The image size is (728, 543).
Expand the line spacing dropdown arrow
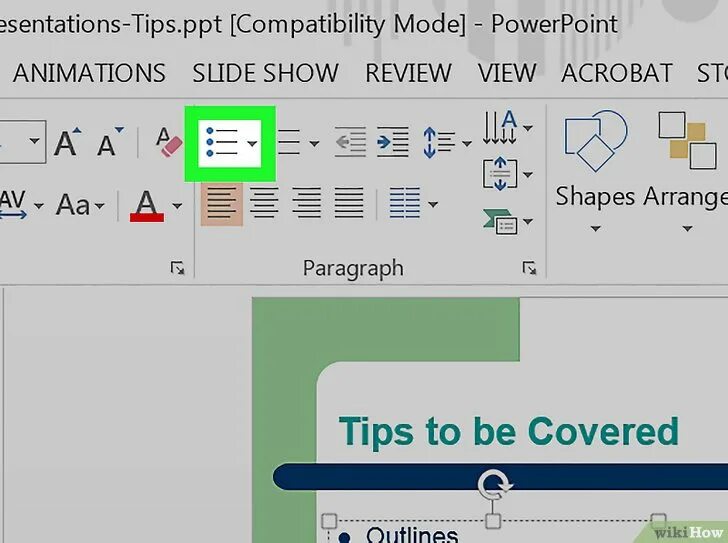467,143
